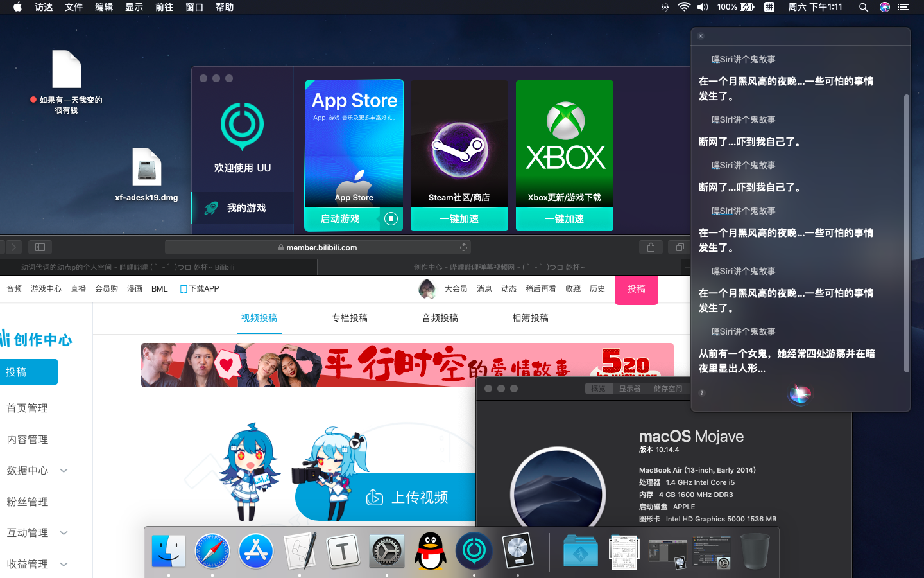Open the pencil drawing app in dock
Viewport: 924px width, 578px height.
coord(300,551)
